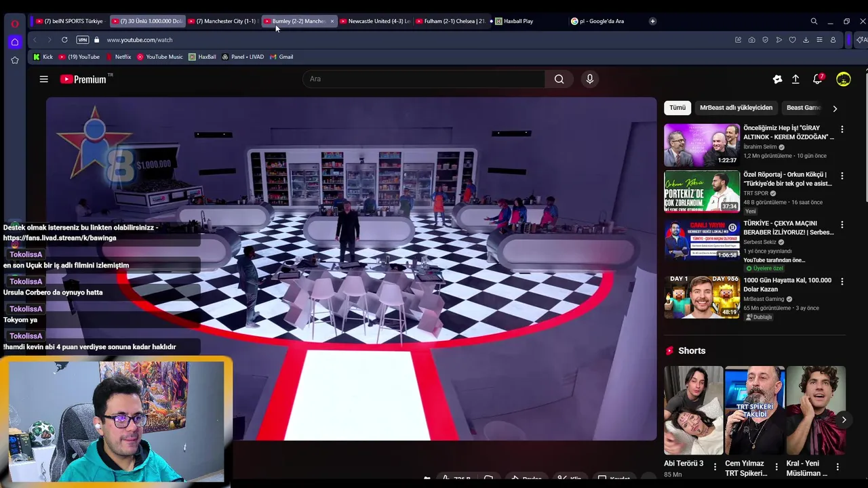Switch to the Fulham (2-1) Chelsea tab
The image size is (868, 488).
[450, 21]
